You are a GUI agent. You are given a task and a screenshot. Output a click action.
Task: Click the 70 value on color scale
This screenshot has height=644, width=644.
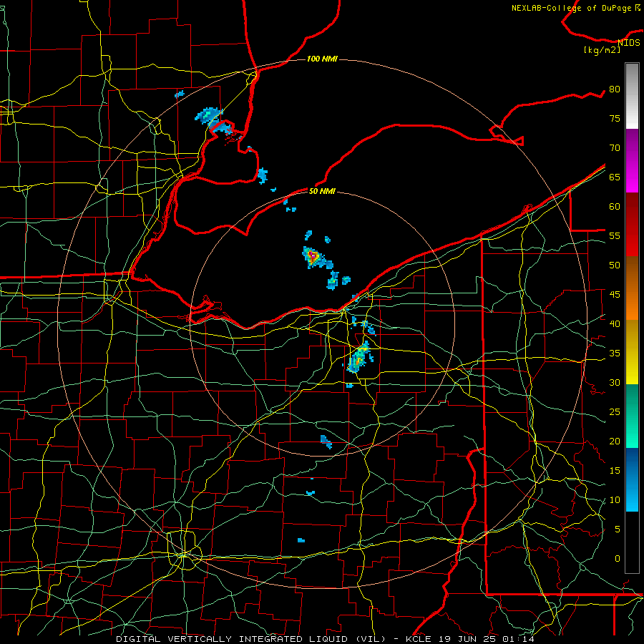tap(615, 148)
